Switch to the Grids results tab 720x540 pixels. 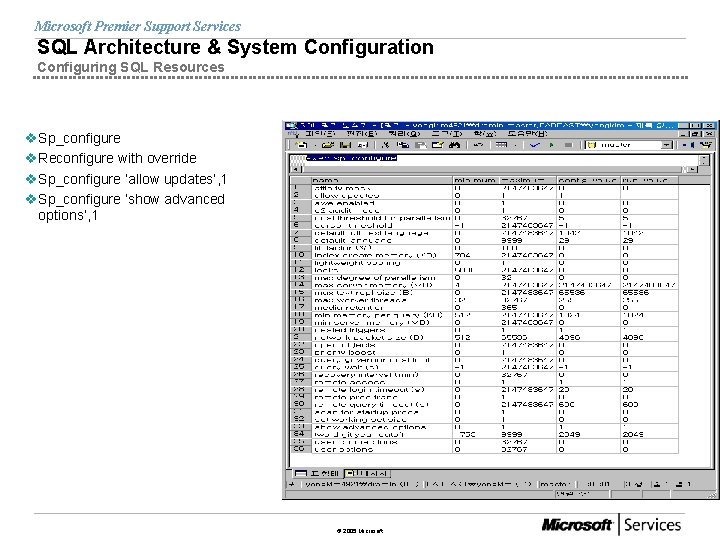(x=317, y=473)
